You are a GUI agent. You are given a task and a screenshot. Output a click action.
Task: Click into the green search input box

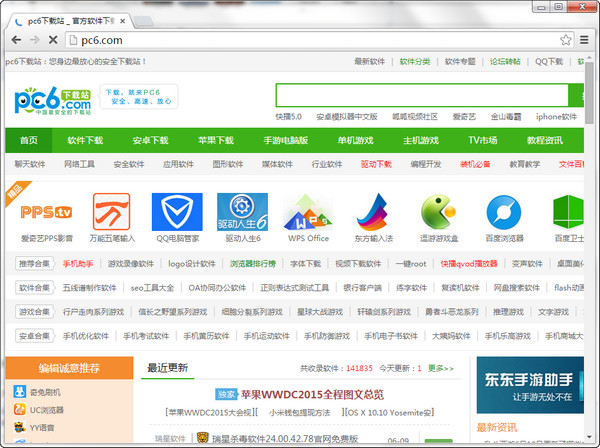[x=422, y=95]
